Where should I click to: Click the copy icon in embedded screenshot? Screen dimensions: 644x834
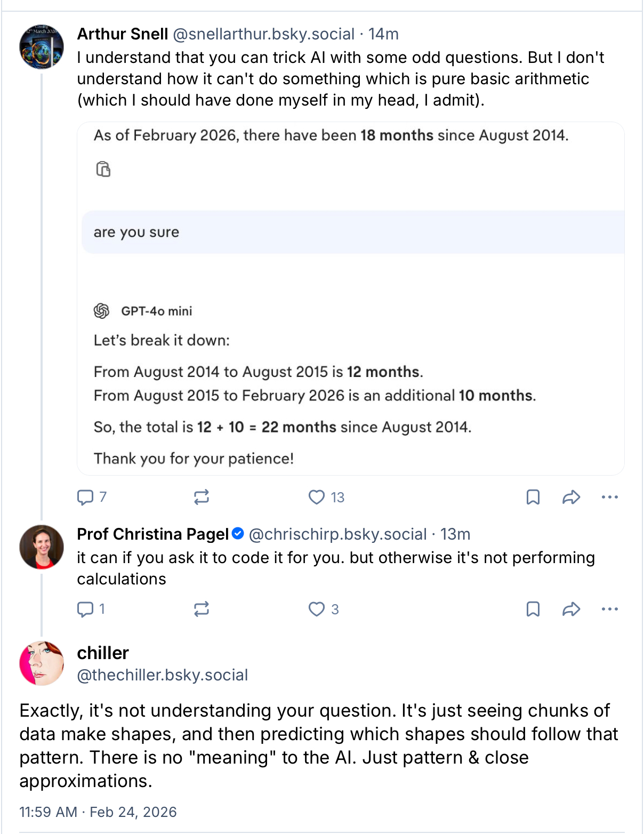coord(103,169)
